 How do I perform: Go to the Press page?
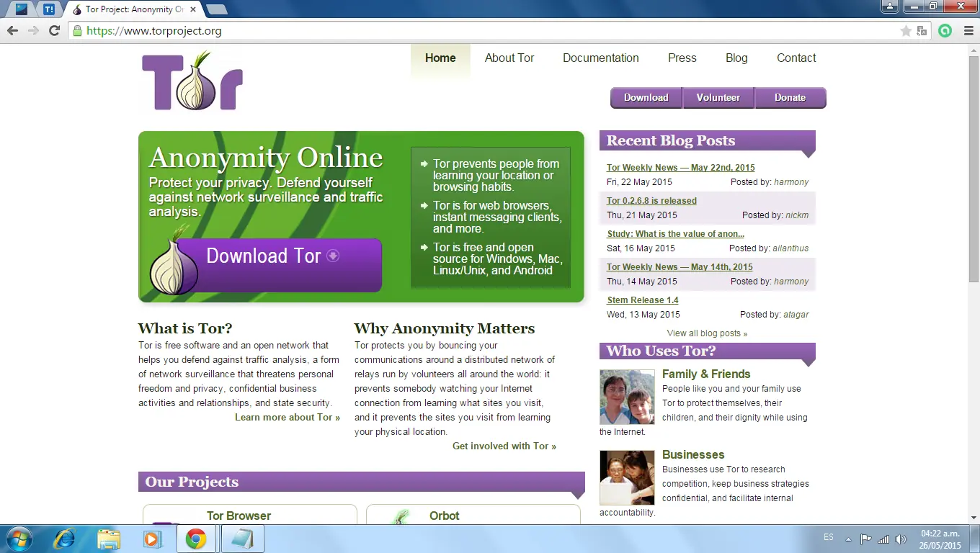click(682, 58)
